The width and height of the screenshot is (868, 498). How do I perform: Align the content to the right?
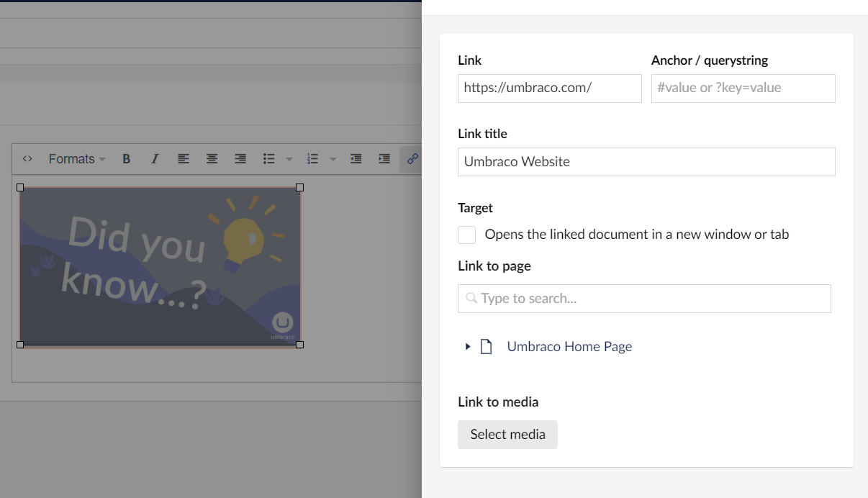tap(240, 159)
